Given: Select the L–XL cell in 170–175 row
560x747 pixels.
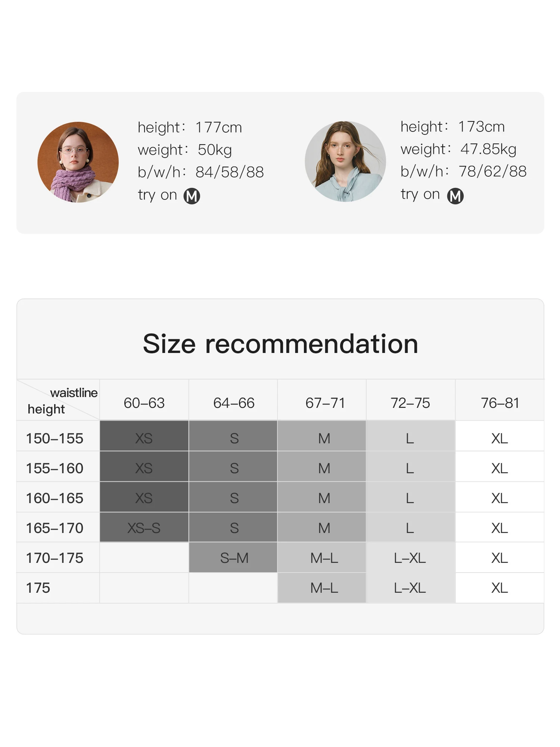Looking at the screenshot, I should point(411,558).
